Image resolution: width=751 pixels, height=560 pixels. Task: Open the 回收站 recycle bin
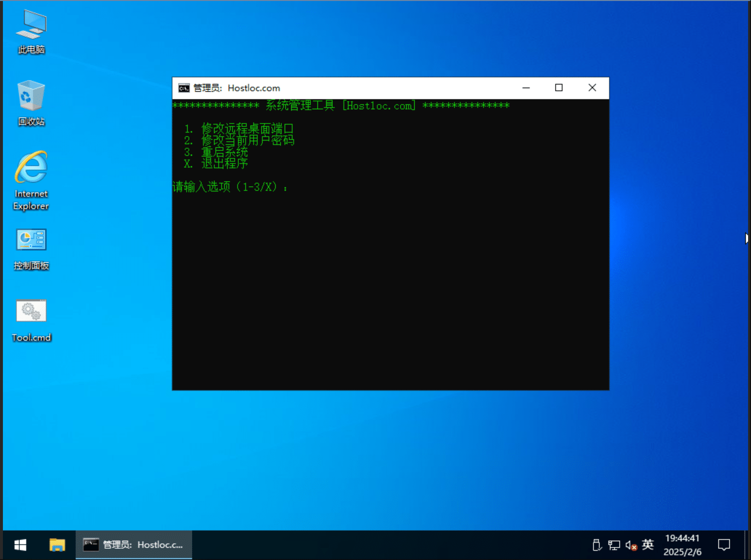pos(31,102)
